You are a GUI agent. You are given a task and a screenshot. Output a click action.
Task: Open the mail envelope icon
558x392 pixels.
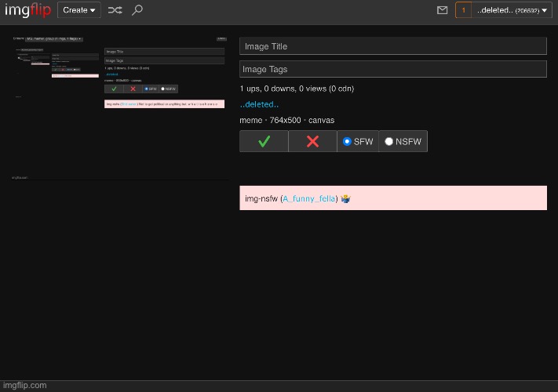click(442, 10)
